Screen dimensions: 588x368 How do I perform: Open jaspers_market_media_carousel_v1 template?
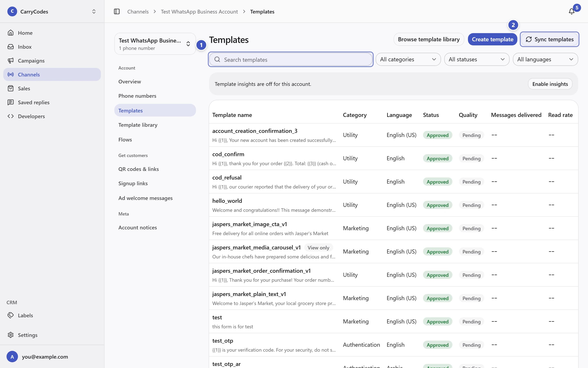393,251
